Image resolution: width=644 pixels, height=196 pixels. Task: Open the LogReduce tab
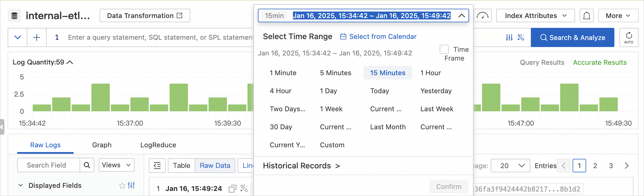point(158,145)
